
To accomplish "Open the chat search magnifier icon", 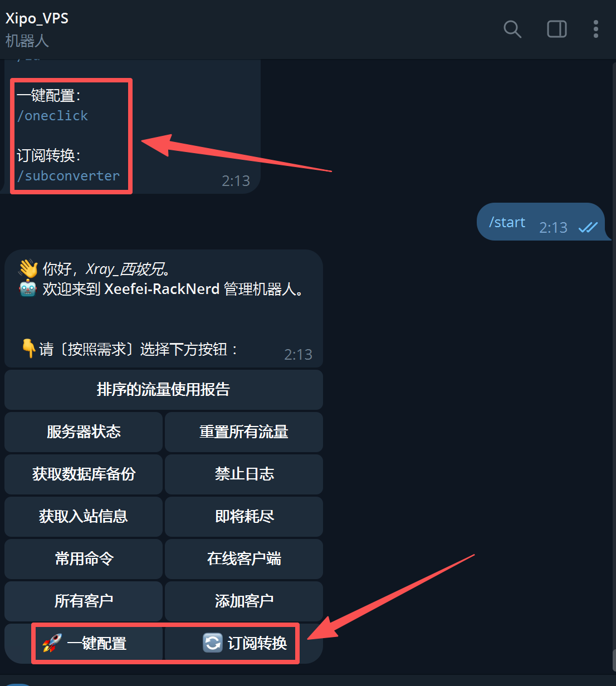I will point(512,29).
